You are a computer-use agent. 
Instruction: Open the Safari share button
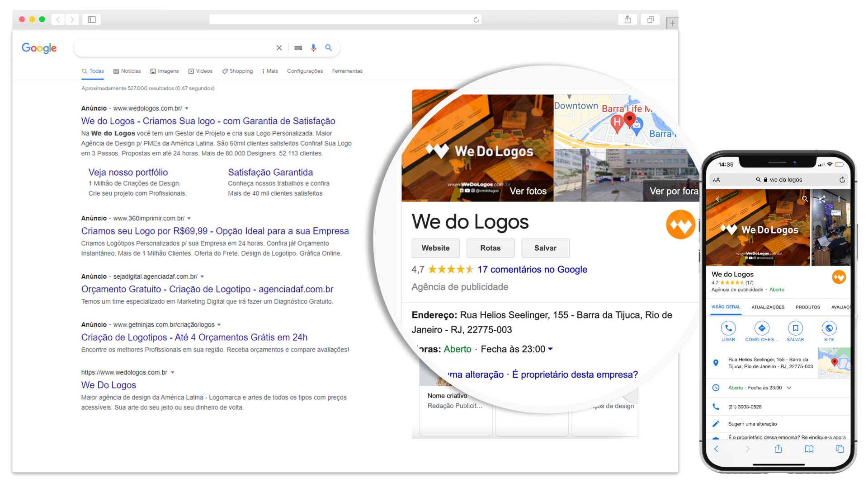(x=627, y=19)
